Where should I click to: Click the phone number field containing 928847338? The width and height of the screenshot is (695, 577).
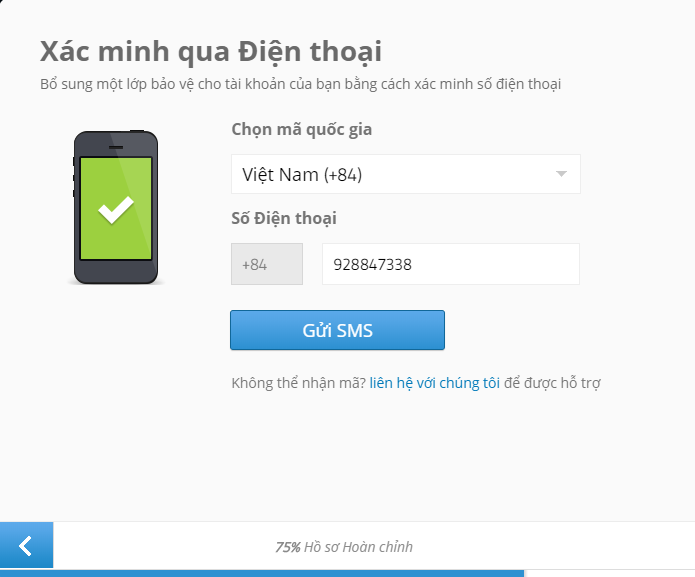[x=451, y=264]
